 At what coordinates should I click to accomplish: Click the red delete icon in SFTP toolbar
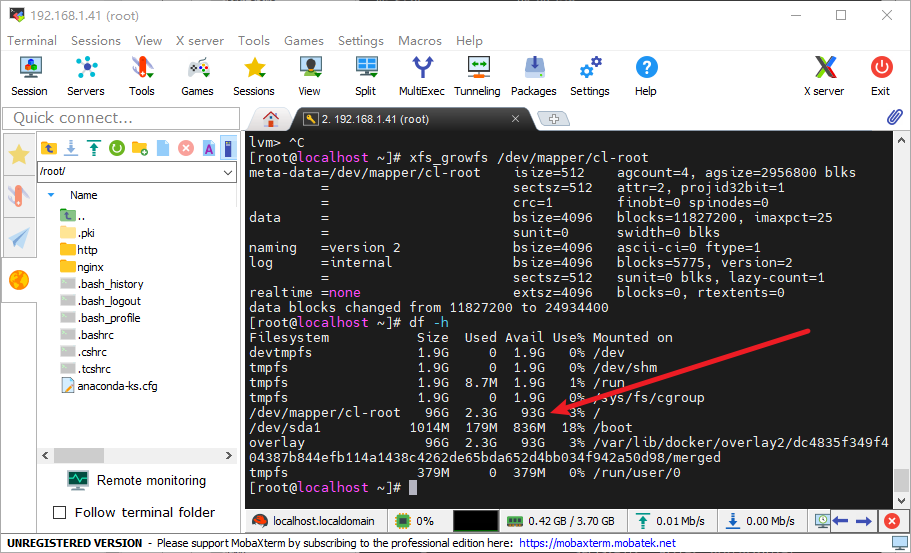point(185,148)
